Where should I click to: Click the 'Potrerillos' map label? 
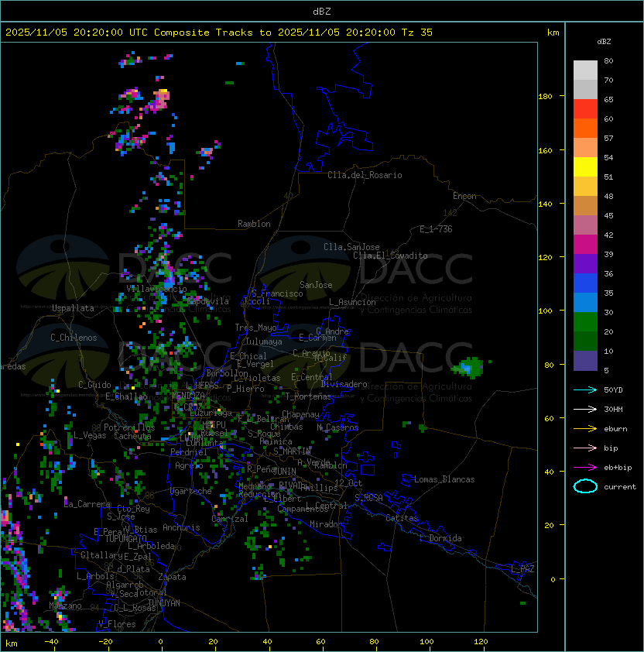point(129,427)
